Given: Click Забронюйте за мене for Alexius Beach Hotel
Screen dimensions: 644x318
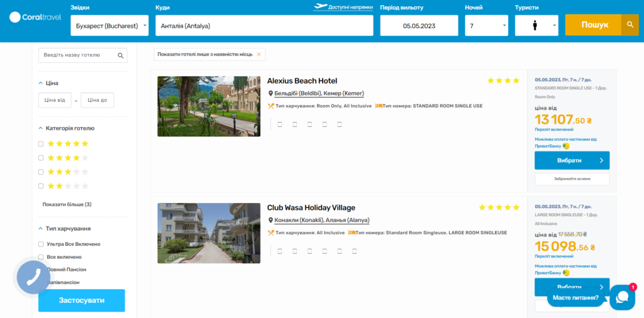Looking at the screenshot, I should click(572, 179).
